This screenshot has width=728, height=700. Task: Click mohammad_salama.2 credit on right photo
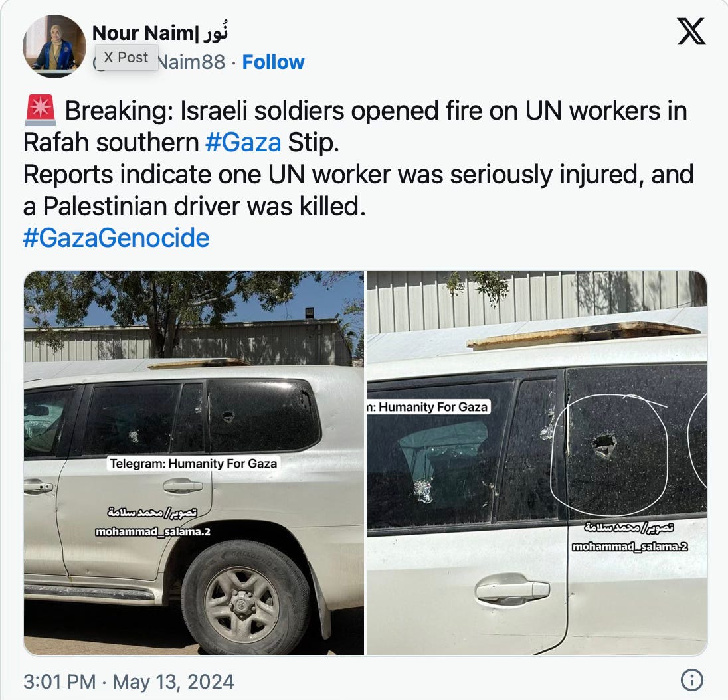(630, 547)
